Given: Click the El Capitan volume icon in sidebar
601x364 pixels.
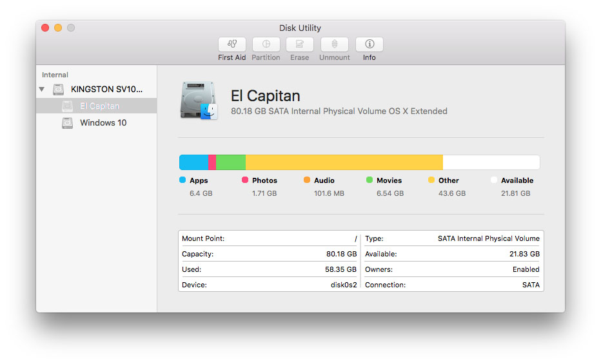Looking at the screenshot, I should (x=68, y=106).
